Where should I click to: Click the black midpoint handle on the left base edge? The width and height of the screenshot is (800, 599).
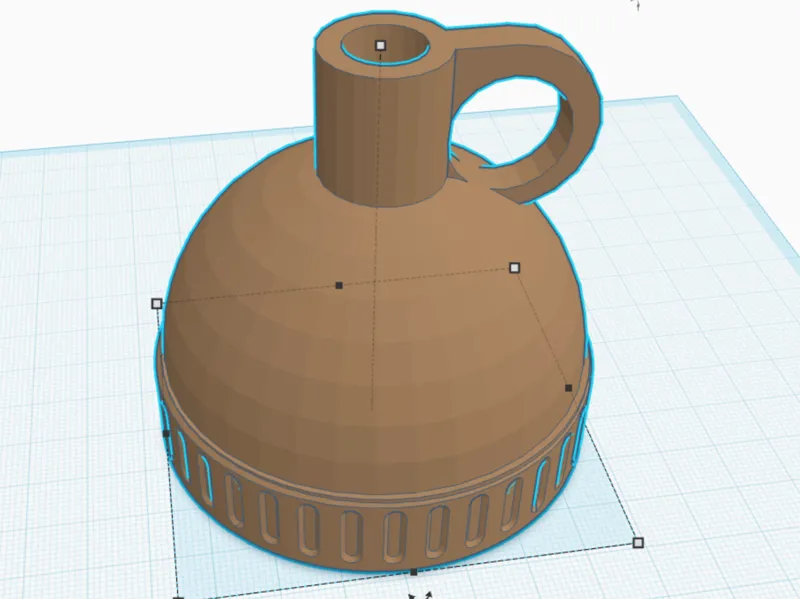coord(165,434)
